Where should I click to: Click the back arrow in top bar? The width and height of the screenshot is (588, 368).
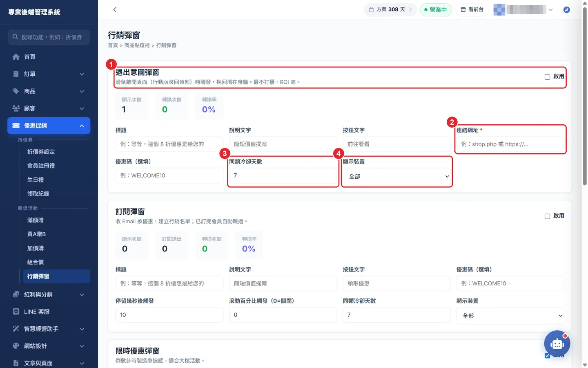[115, 9]
